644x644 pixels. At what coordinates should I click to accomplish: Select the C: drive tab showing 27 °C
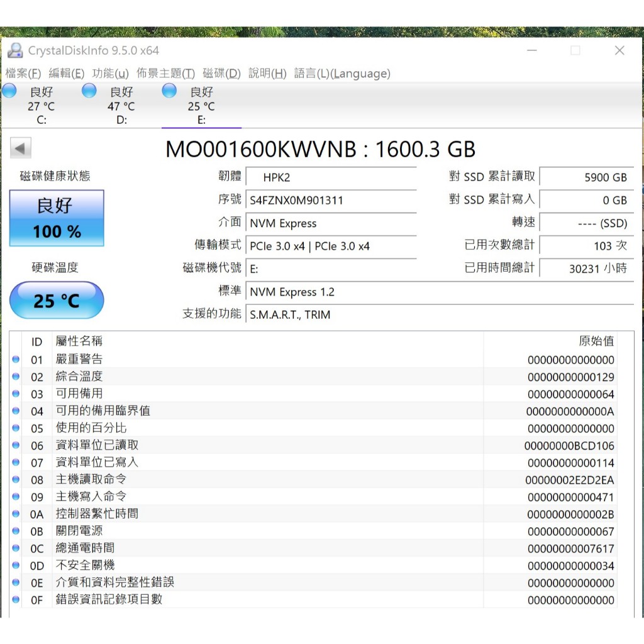pyautogui.click(x=41, y=106)
